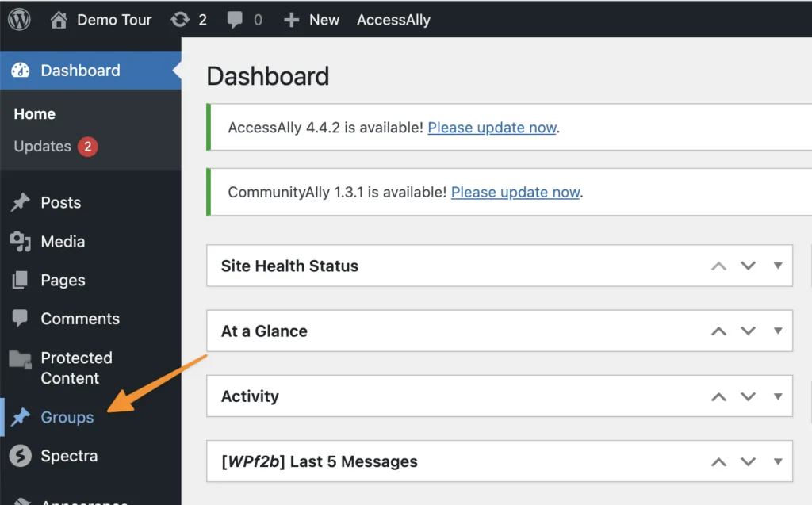Viewport: 812px width, 505px height.
Task: Click Please update now for CommunityAlly 1.3.1
Action: point(514,192)
